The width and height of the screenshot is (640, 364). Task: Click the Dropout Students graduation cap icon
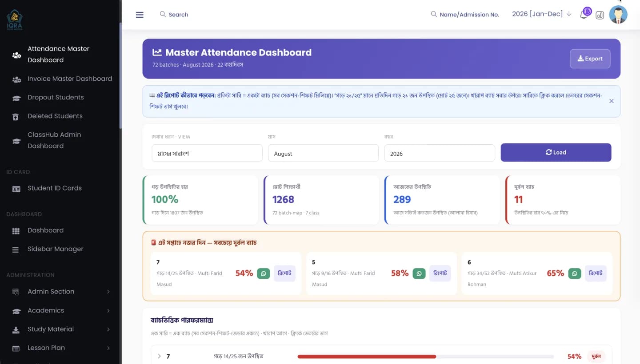coord(16,98)
